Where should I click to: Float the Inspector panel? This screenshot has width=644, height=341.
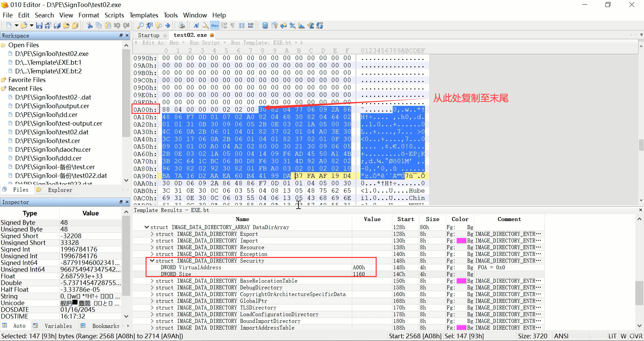(x=121, y=202)
